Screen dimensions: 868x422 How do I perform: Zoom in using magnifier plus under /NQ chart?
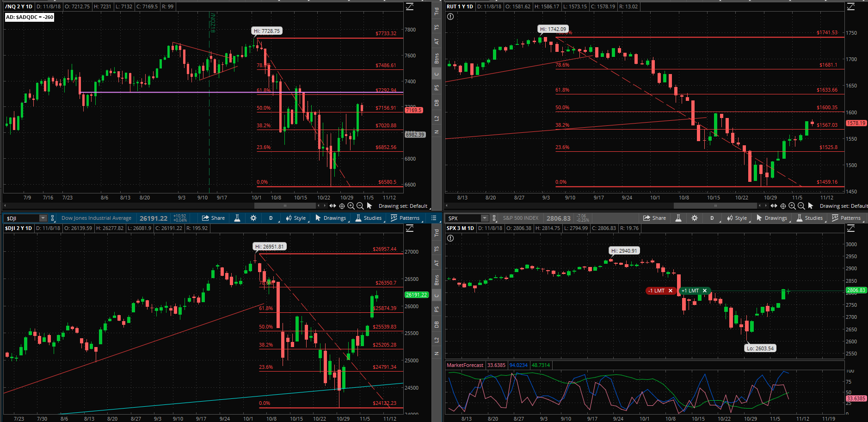click(x=351, y=206)
